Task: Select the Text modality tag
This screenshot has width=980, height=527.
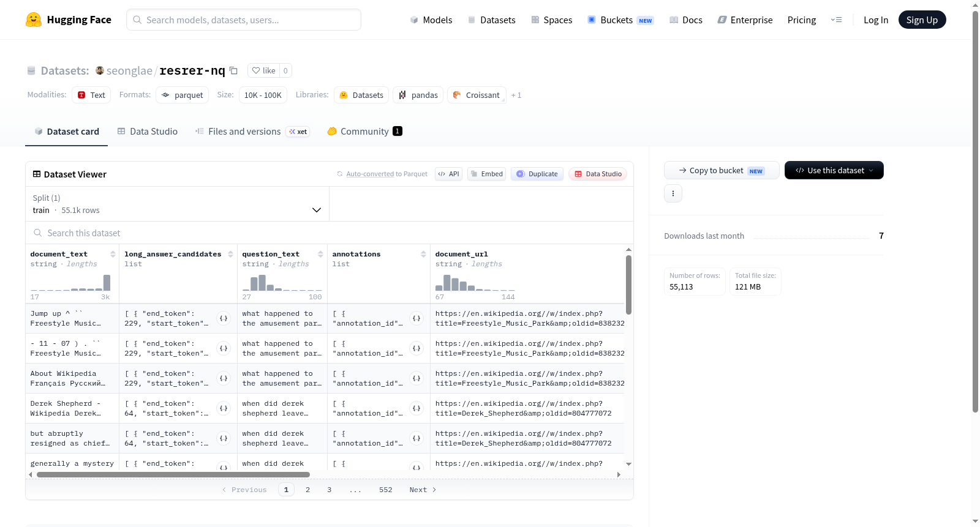Action: point(91,95)
